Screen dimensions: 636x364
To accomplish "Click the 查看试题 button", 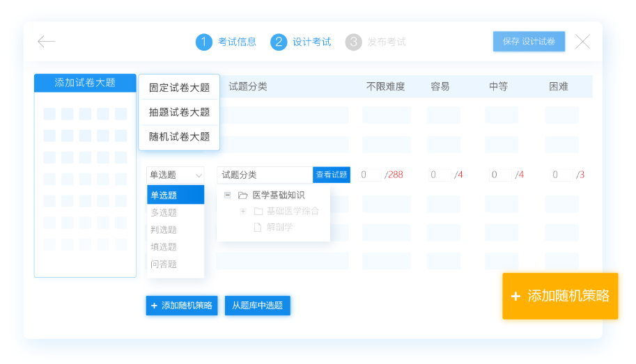I will 332,175.
